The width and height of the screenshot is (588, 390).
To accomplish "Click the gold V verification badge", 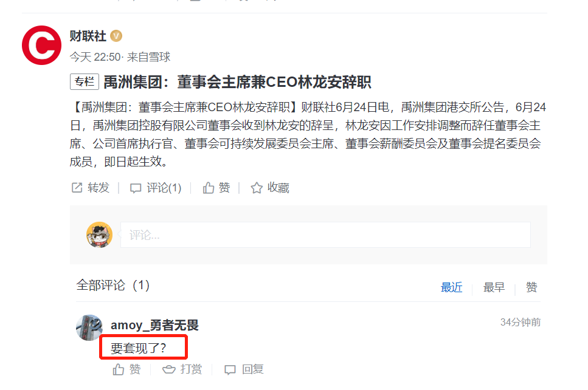I will pos(116,36).
